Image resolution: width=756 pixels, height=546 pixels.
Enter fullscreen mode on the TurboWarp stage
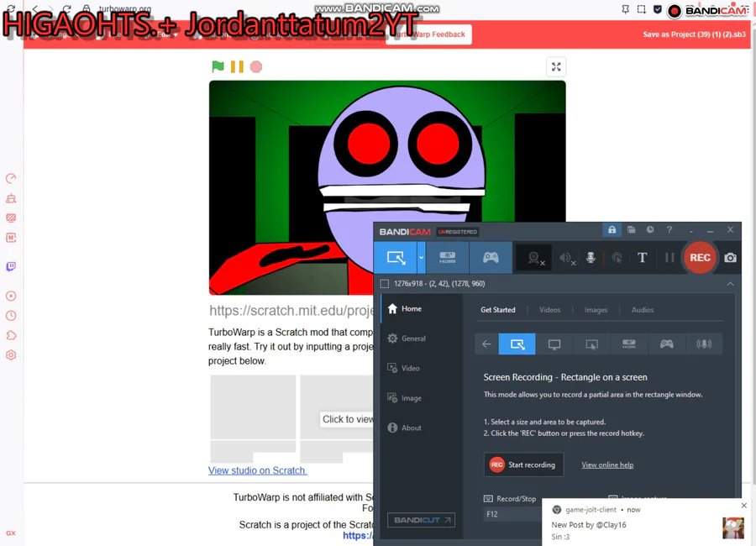pyautogui.click(x=556, y=67)
